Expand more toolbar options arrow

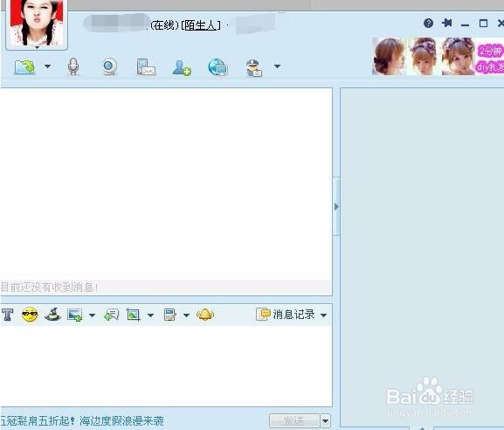click(278, 66)
